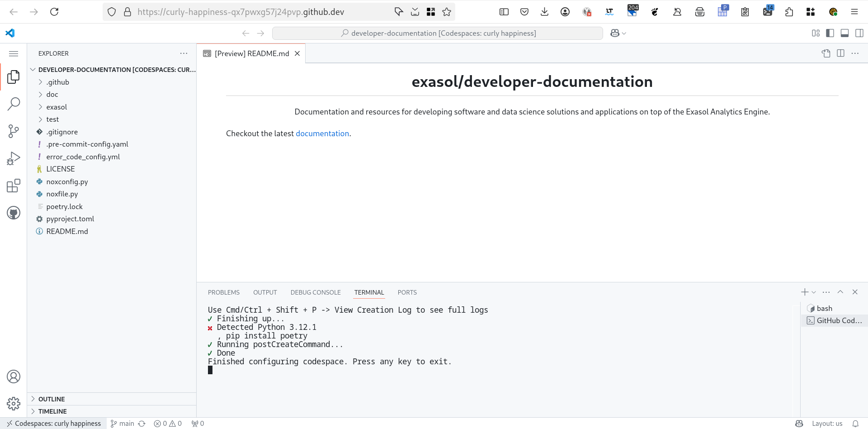
Task: Open the LICENSE file
Action: (x=112, y=169)
